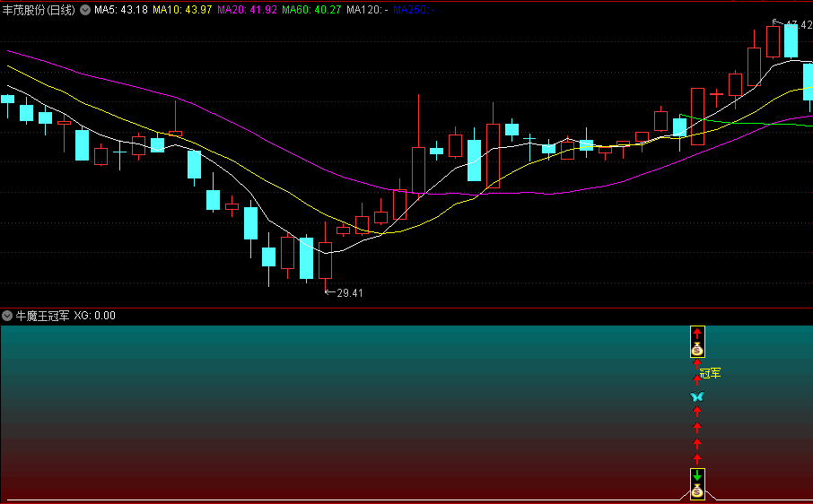Image resolution: width=813 pixels, height=504 pixels.
Task: Click the top money bag signal icon
Action: click(x=697, y=350)
